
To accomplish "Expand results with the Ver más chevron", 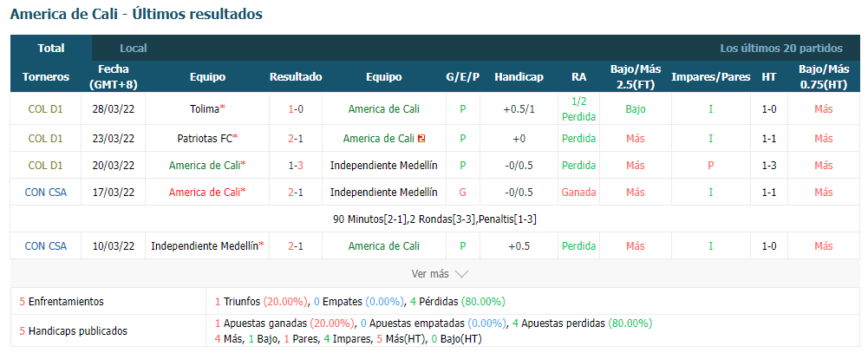I will point(461,274).
